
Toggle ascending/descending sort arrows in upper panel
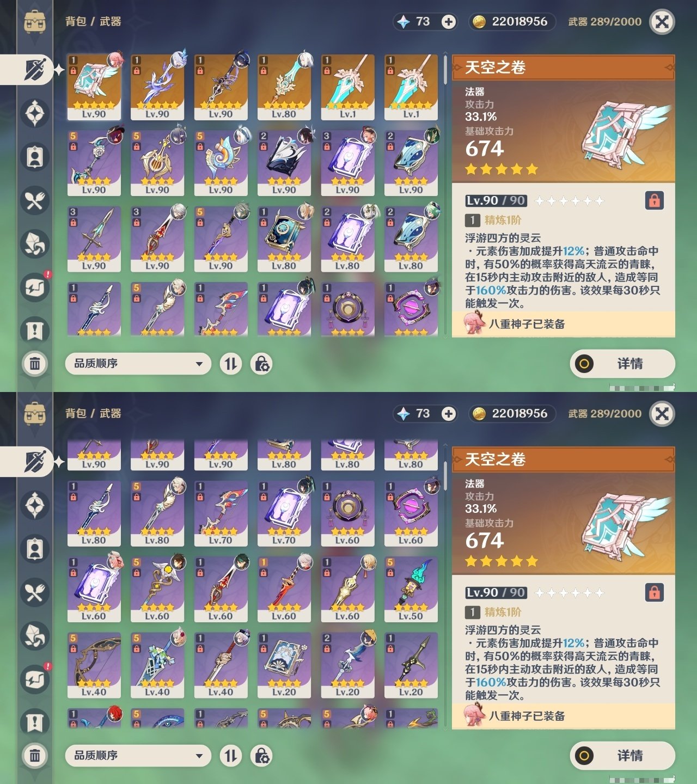tap(231, 364)
